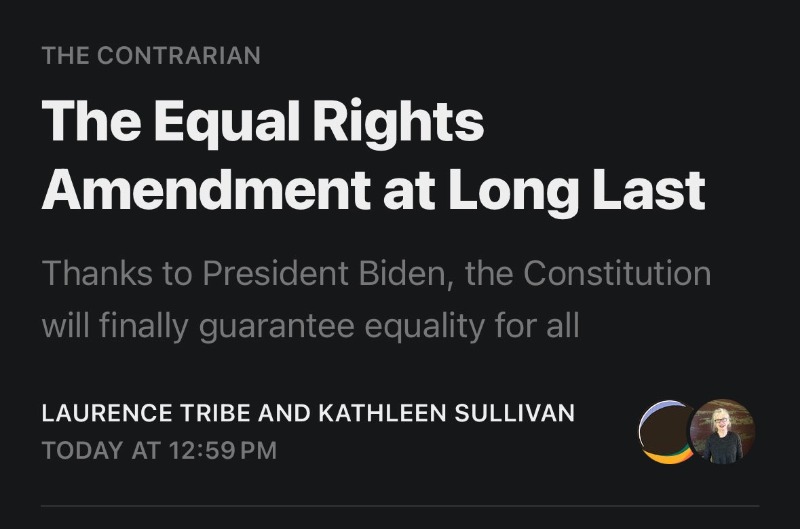Open the author photo avatar
The width and height of the screenshot is (800, 529).
722,432
